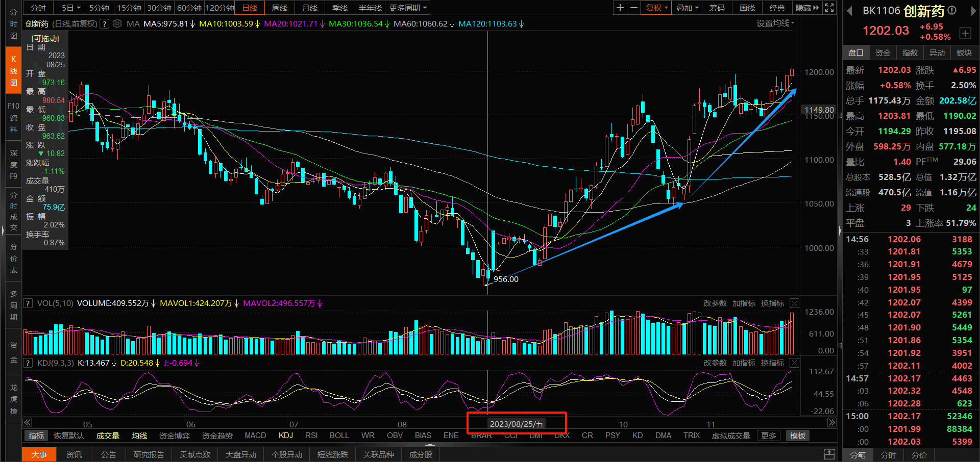Screen dimensions: 980x462
Task: Shift chart timeline right with double-arrow
Action: (x=832, y=422)
